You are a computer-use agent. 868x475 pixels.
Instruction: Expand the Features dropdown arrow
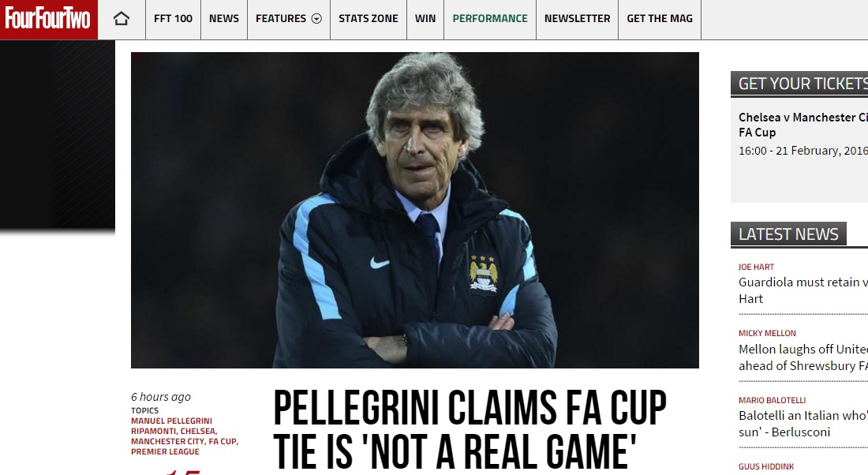click(x=316, y=19)
